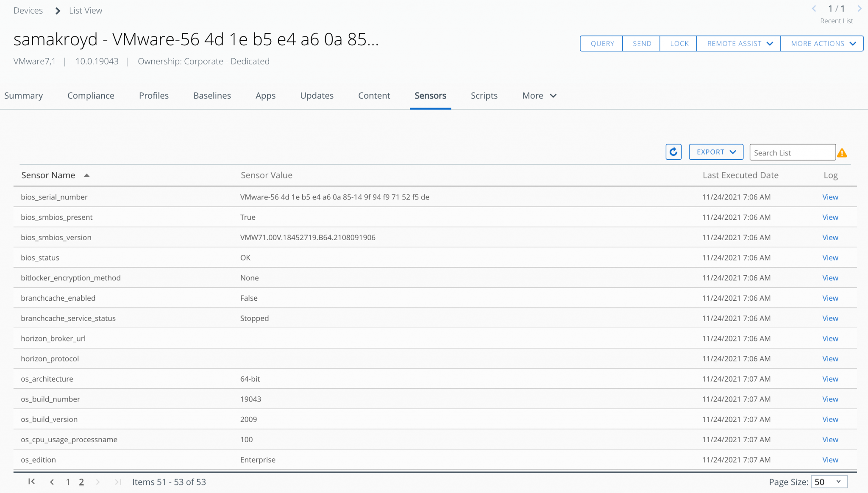This screenshot has width=868, height=493.
Task: Select page 2 of the sensor list
Action: tap(81, 482)
